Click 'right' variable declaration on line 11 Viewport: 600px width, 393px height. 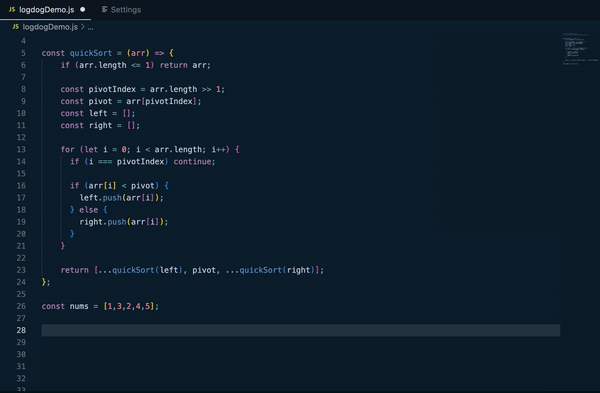(x=100, y=126)
